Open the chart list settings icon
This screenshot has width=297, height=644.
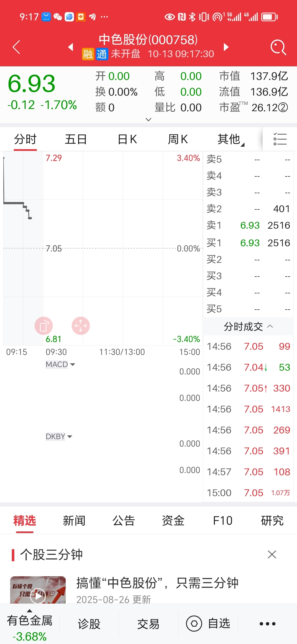(280, 139)
